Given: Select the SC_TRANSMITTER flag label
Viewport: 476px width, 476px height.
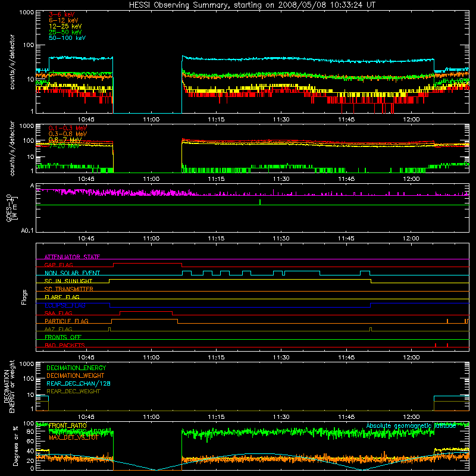Looking at the screenshot, I should (x=69, y=289).
